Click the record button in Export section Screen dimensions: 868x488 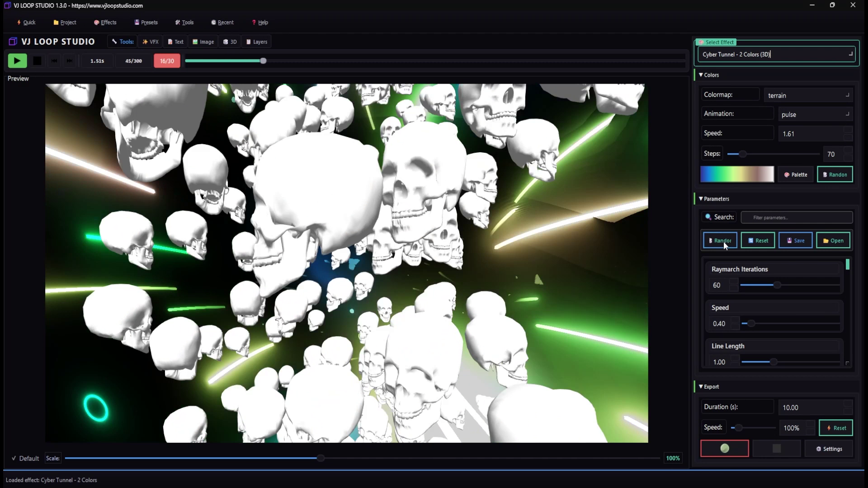pyautogui.click(x=724, y=448)
